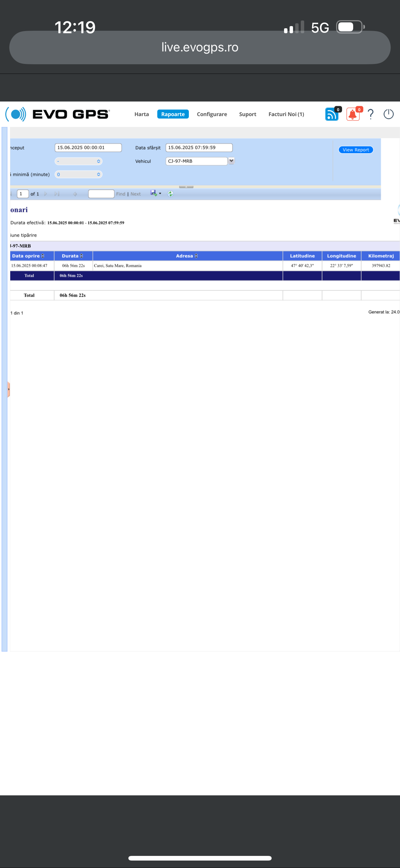Go to next report page arrow

46,194
